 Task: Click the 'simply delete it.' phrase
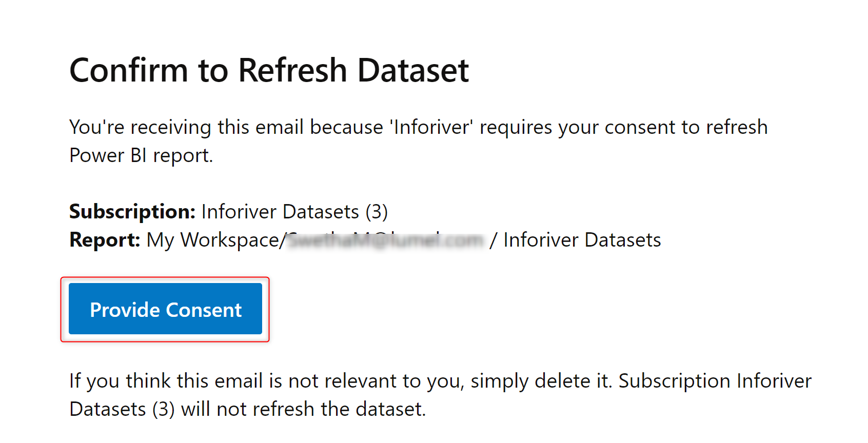(x=541, y=381)
